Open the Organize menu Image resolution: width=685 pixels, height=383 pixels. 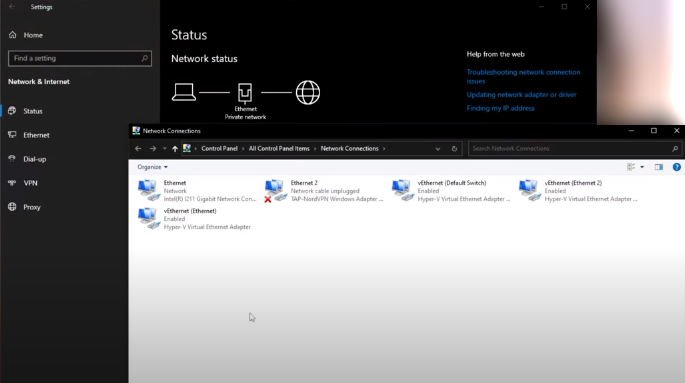tap(152, 167)
